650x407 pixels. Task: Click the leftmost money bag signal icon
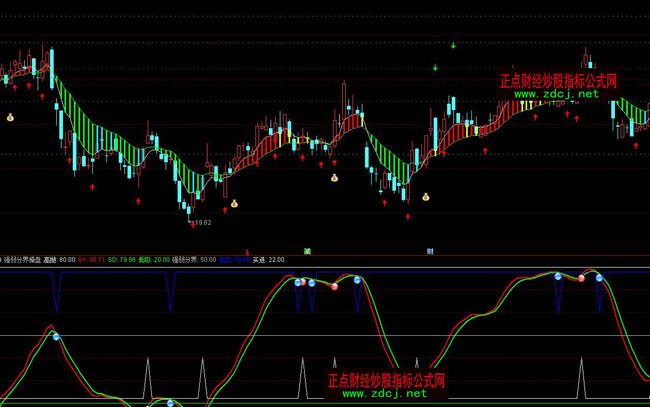10,117
